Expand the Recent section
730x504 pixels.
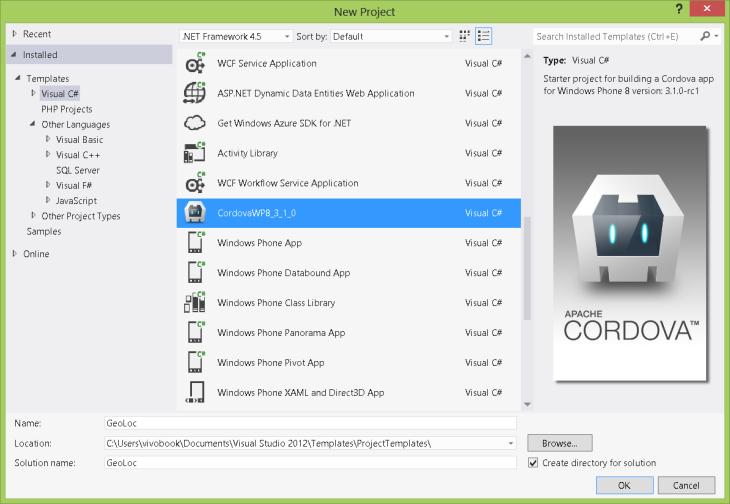tap(14, 34)
